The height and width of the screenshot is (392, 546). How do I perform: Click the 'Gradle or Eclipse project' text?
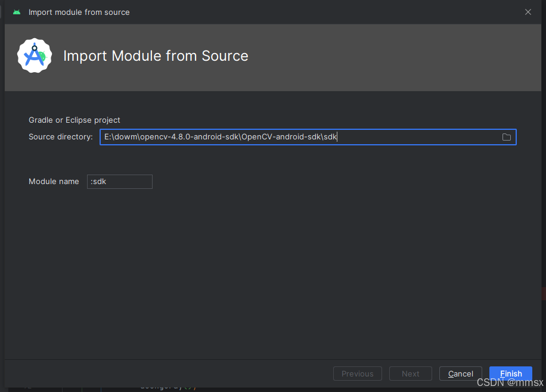(x=74, y=120)
